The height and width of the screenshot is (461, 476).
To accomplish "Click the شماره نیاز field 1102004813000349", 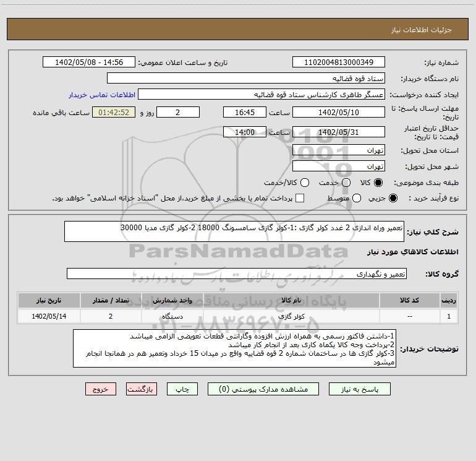I will pos(339,62).
